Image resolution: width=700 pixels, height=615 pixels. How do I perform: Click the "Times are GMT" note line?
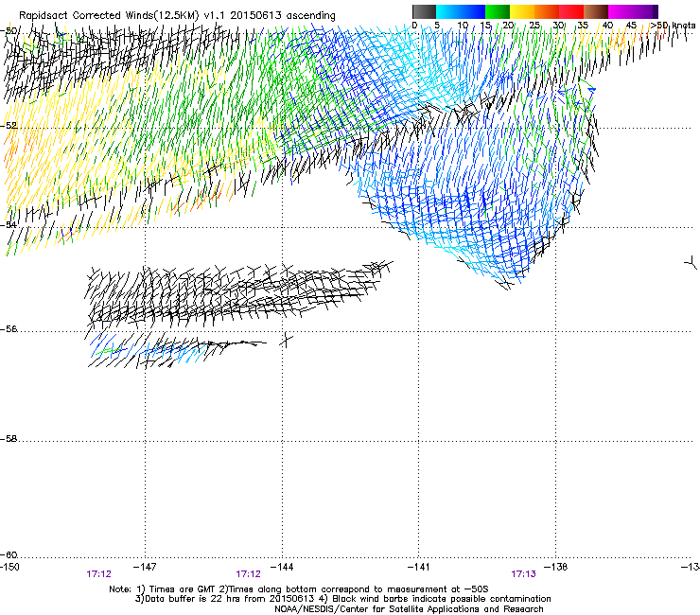click(x=299, y=589)
